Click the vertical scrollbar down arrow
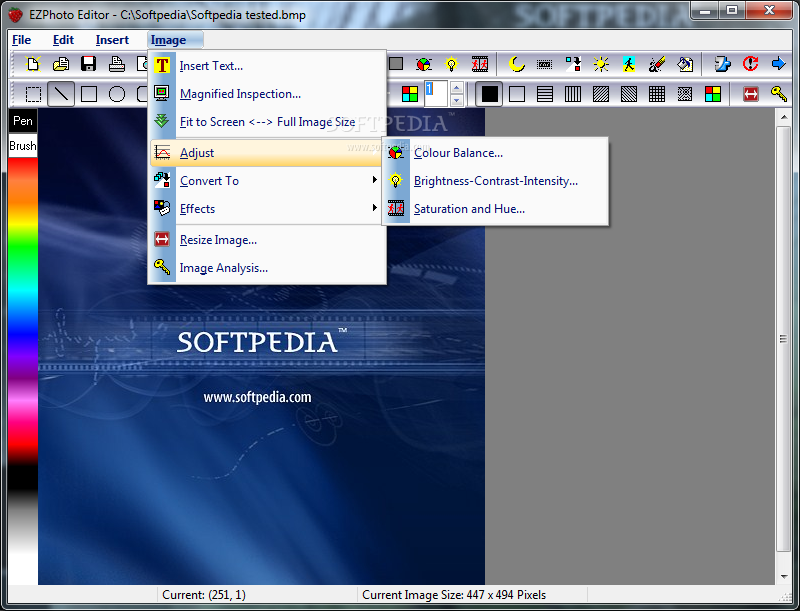The height and width of the screenshot is (611, 800). pos(783,577)
